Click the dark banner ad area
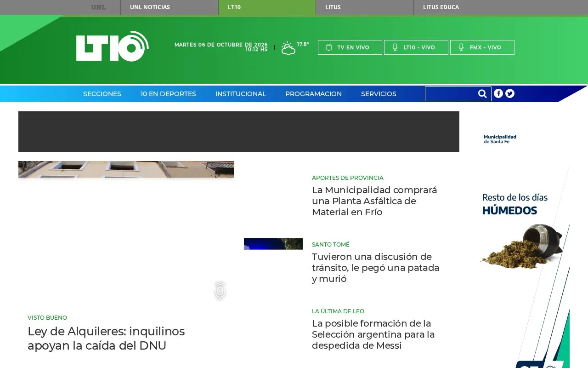The height and width of the screenshot is (368, 588). 239,132
